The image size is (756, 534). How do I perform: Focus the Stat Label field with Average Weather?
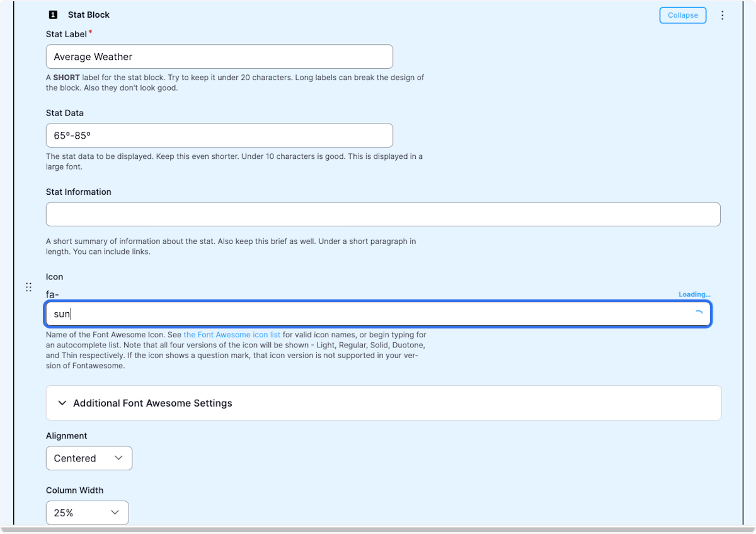pyautogui.click(x=219, y=57)
